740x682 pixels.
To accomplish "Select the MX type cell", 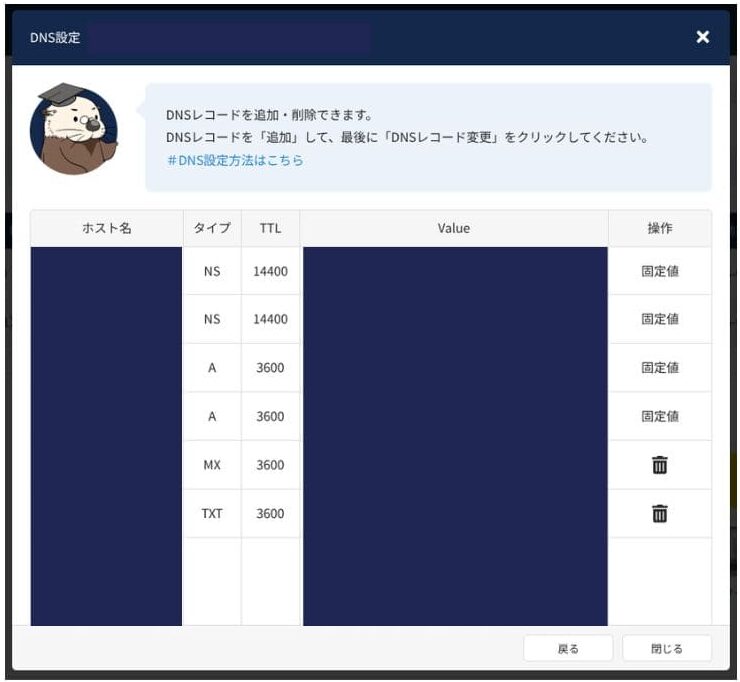I will [x=212, y=465].
